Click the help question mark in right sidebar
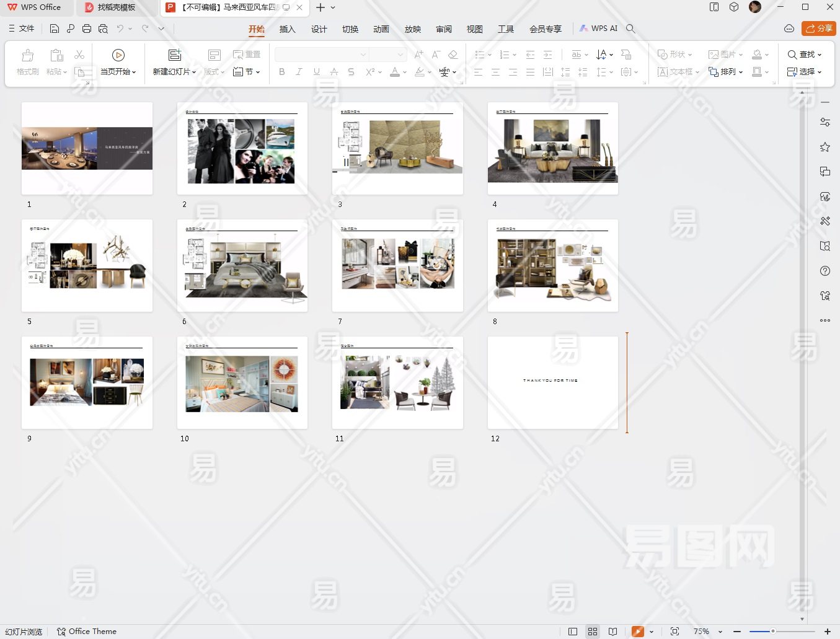 coord(825,271)
